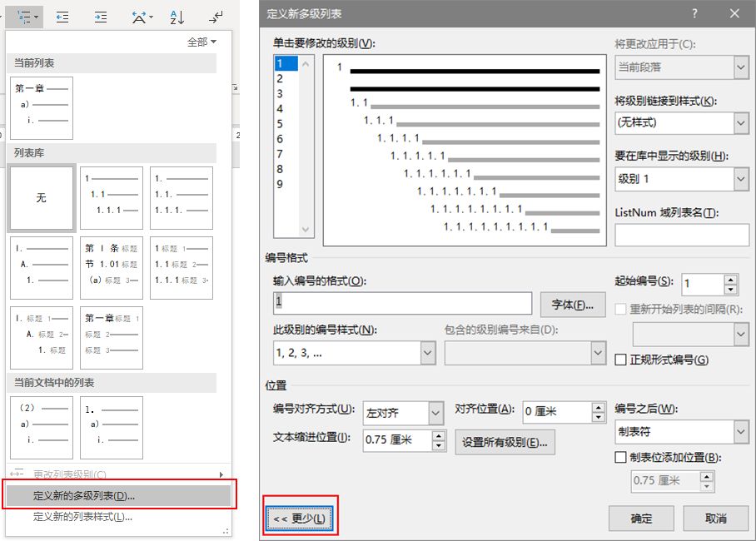Increase 文本缩进位置 spinner value
Image resolution: width=756 pixels, height=541 pixels.
pyautogui.click(x=438, y=436)
